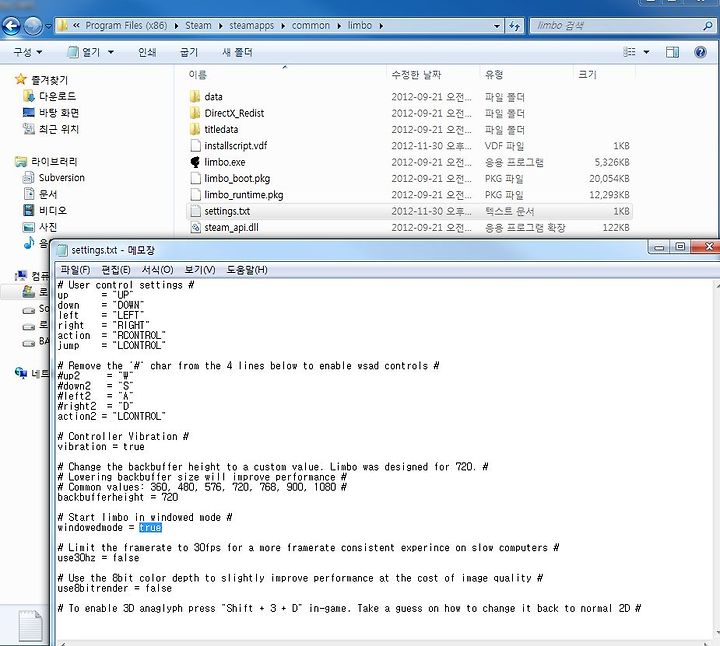Toggle the preview pane icon
This screenshot has height=646, width=720.
click(x=672, y=52)
